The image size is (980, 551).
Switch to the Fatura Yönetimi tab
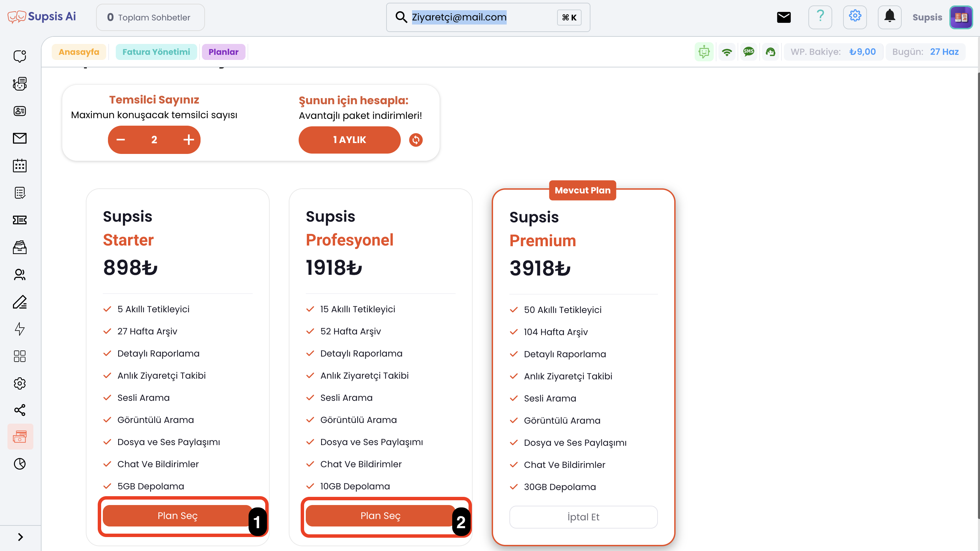(156, 52)
